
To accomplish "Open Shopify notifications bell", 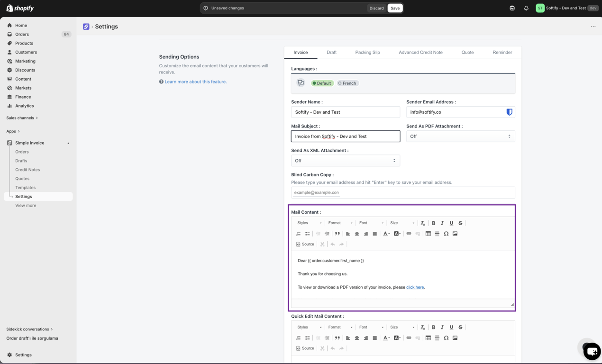I will (526, 8).
